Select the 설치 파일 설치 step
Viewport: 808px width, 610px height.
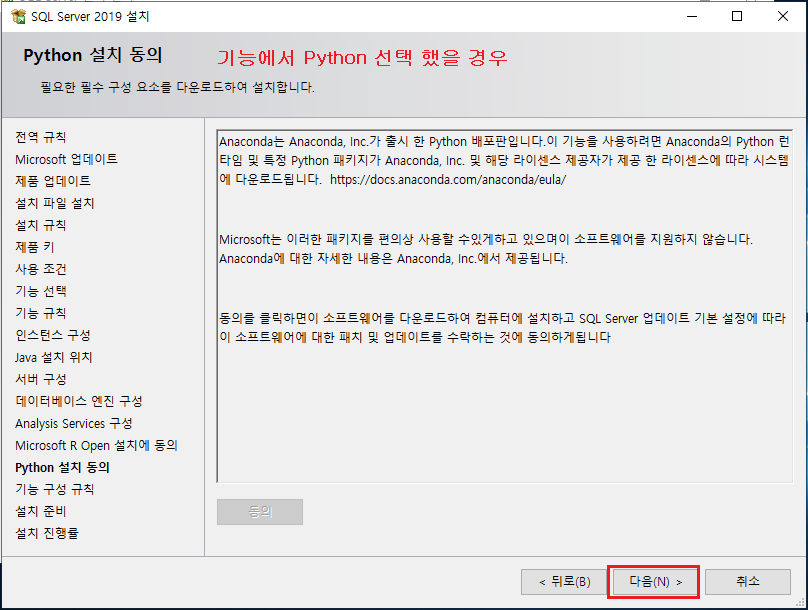point(55,203)
